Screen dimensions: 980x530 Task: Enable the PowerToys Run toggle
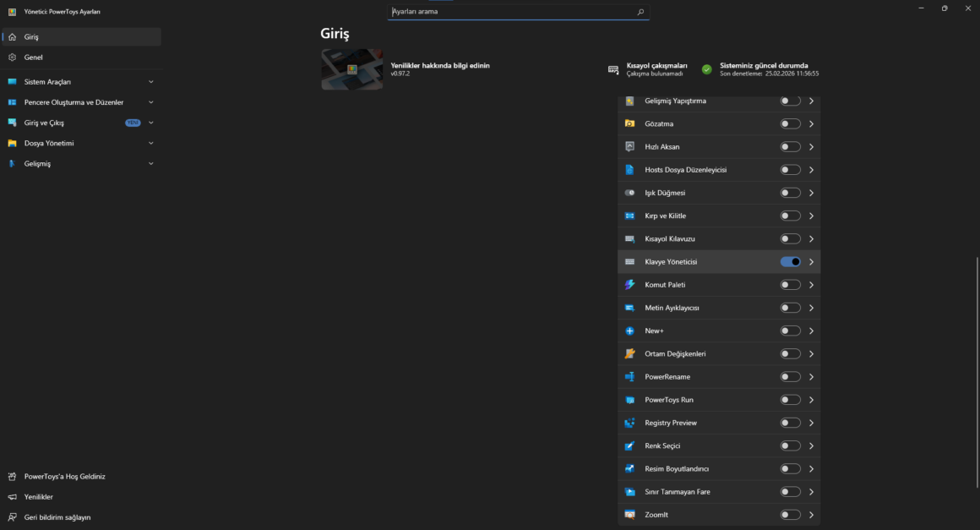[x=790, y=400]
